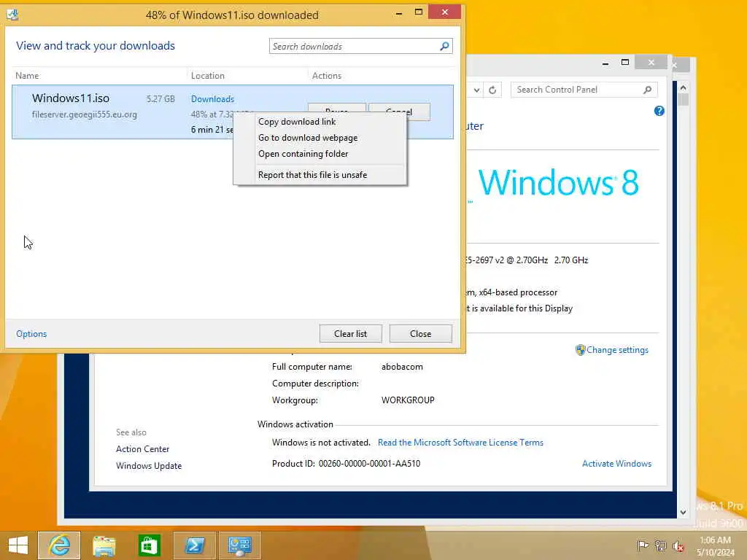
Task: Click the Actions column header
Action: coord(326,76)
